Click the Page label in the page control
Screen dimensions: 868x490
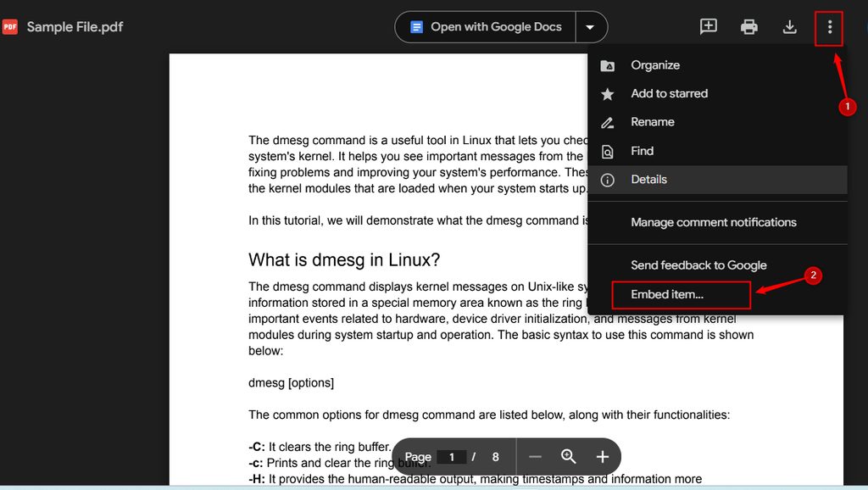pos(418,457)
